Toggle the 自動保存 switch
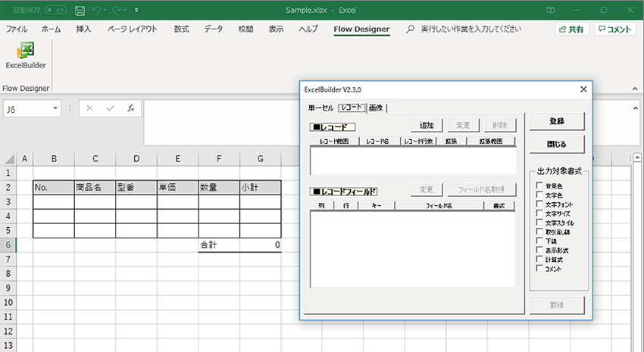Viewport: 644px width, 352px height. coord(55,10)
